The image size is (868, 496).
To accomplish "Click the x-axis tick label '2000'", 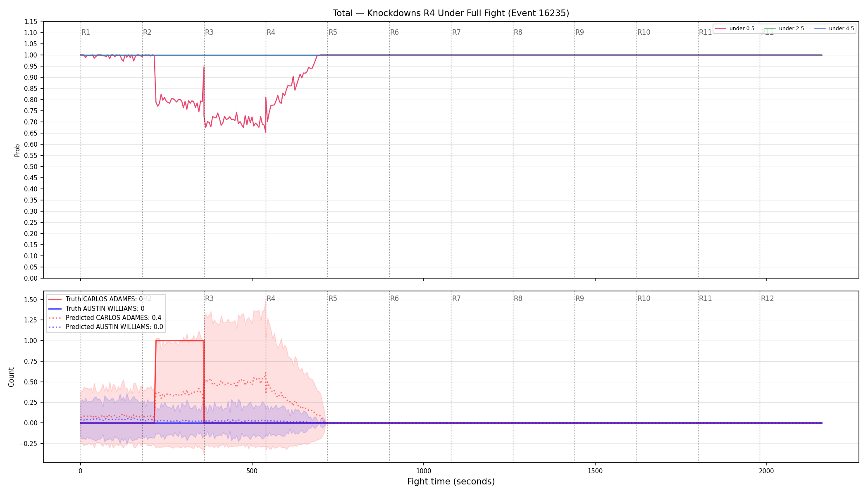I will 766,471.
